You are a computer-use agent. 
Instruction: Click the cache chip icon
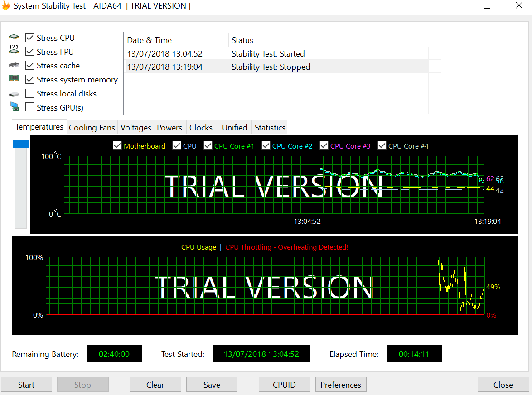pyautogui.click(x=14, y=64)
